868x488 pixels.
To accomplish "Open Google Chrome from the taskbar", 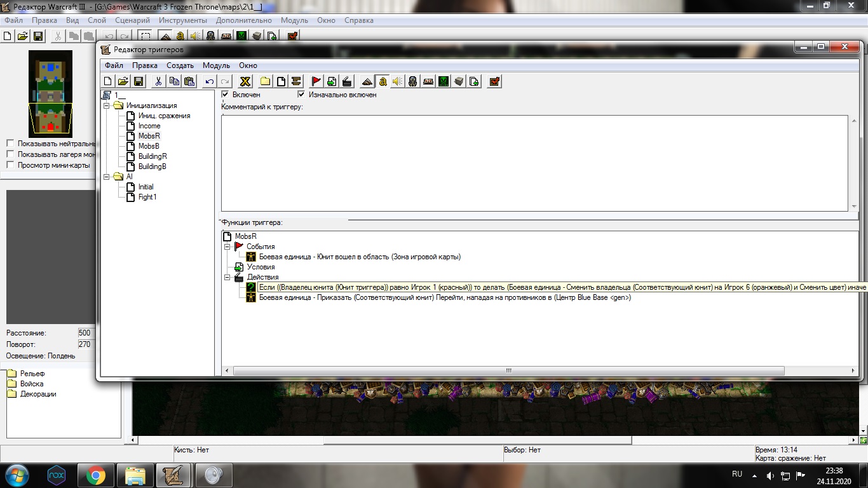I will (x=96, y=475).
